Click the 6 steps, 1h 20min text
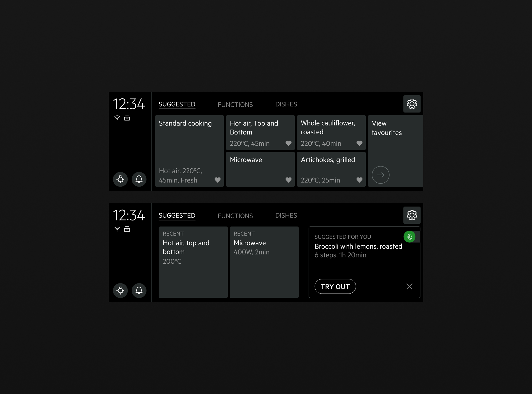The width and height of the screenshot is (532, 394). tap(340, 255)
